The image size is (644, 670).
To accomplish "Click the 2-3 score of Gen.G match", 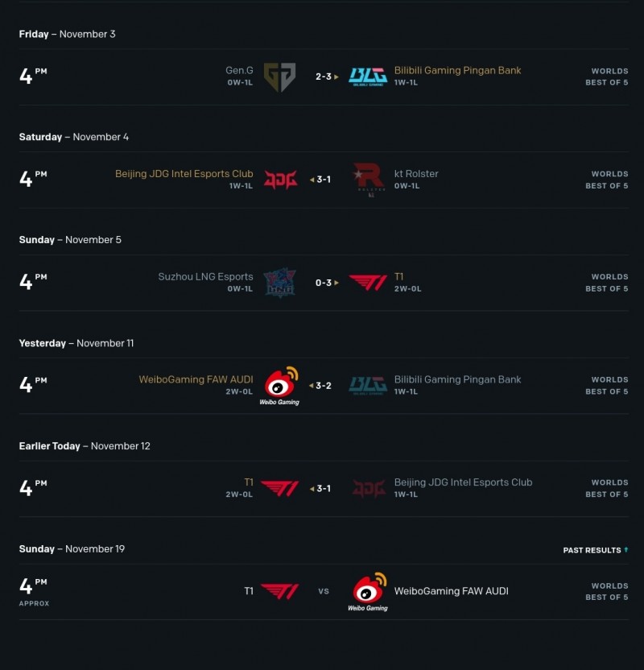I will (x=324, y=77).
